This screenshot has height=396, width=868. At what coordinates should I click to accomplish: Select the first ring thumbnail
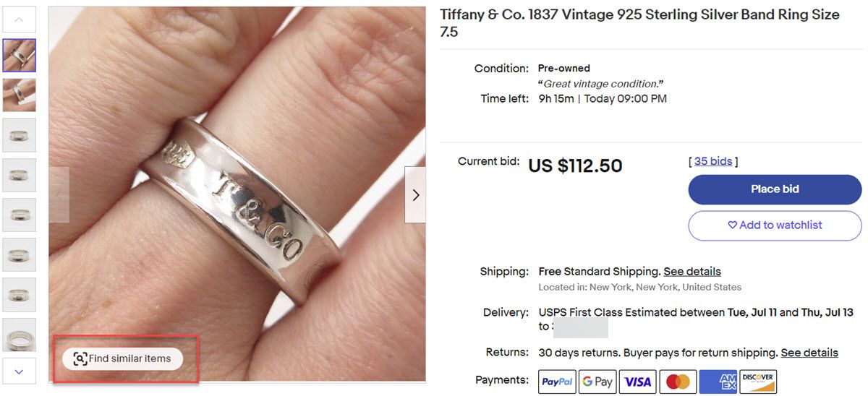tap(20, 56)
